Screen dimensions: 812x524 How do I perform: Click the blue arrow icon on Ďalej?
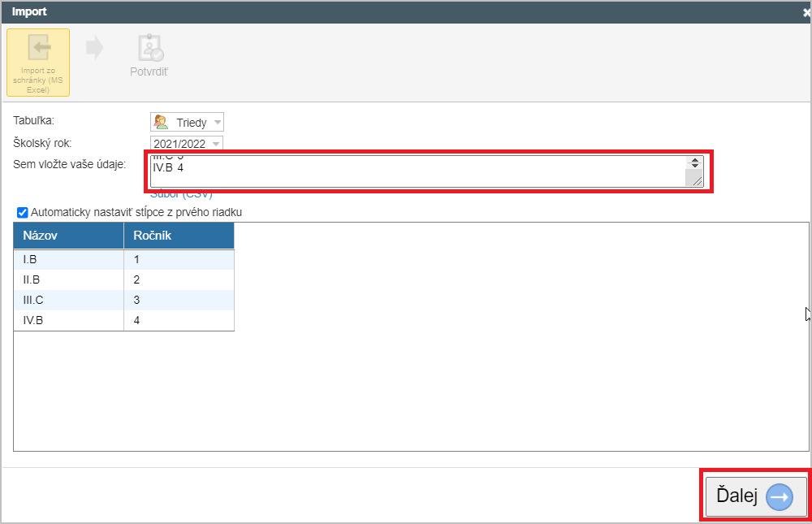[x=779, y=496]
